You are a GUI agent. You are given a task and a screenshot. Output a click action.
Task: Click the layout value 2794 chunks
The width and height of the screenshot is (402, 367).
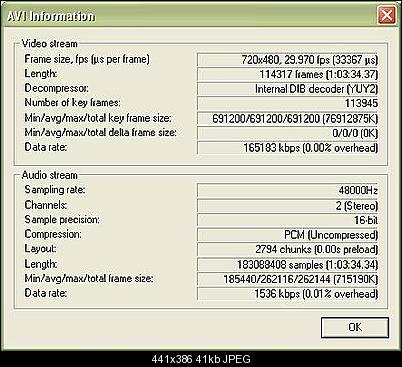pos(288,249)
